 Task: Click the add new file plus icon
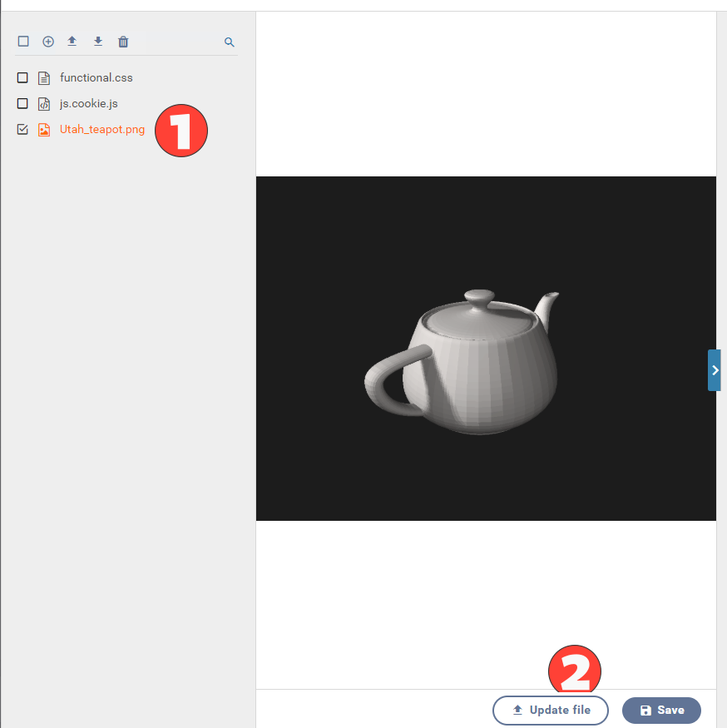48,42
